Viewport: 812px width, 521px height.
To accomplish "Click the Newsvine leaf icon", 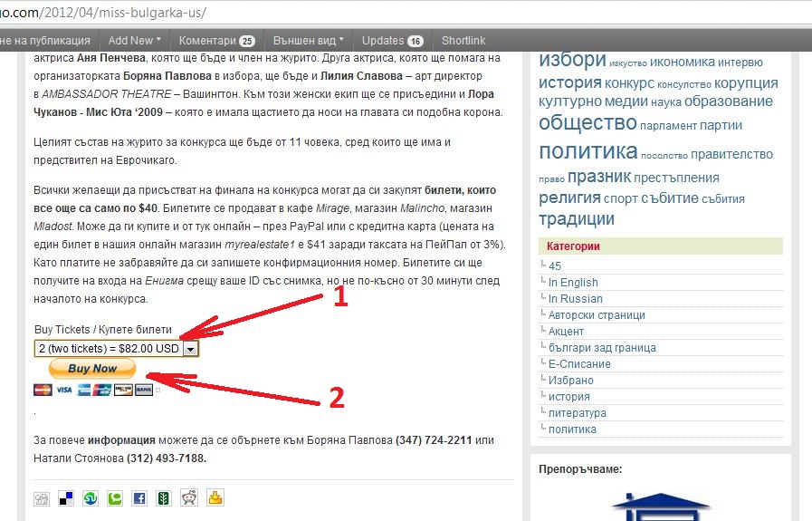I will click(164, 498).
